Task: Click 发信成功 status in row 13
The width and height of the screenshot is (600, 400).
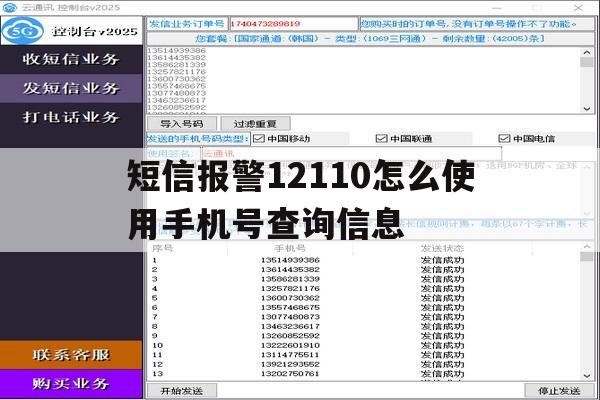Action: point(442,374)
